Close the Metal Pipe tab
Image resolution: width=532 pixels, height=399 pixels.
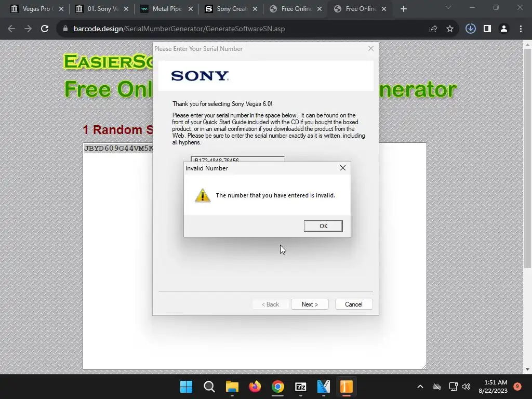[x=191, y=9]
